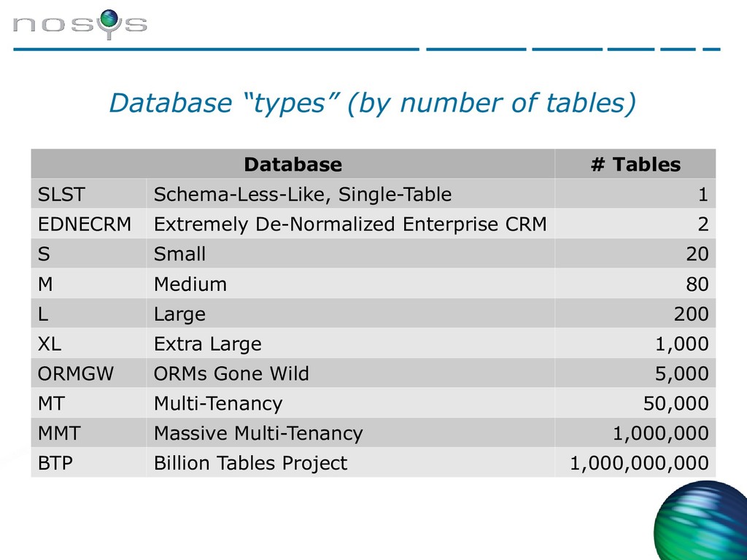Select the 'S' abbreviation cell
The width and height of the screenshot is (747, 560).
[88, 254]
